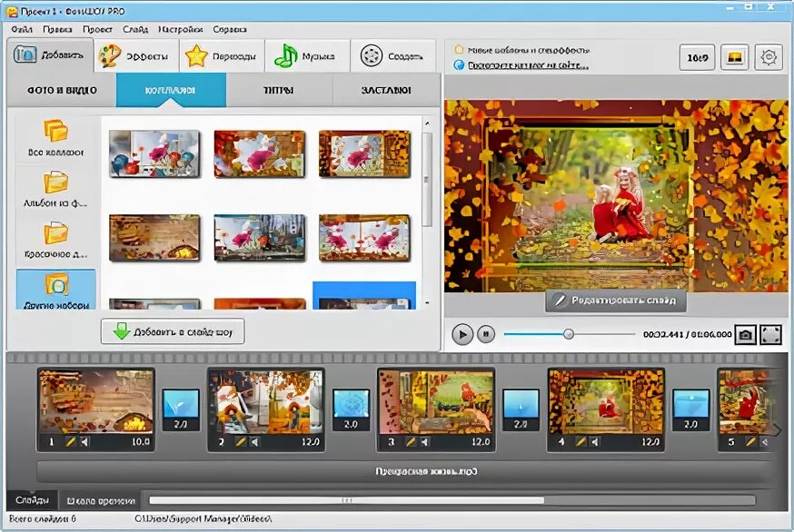The height and width of the screenshot is (532, 794).
Task: Switch to the Переходы tab with star icon
Action: point(222,55)
